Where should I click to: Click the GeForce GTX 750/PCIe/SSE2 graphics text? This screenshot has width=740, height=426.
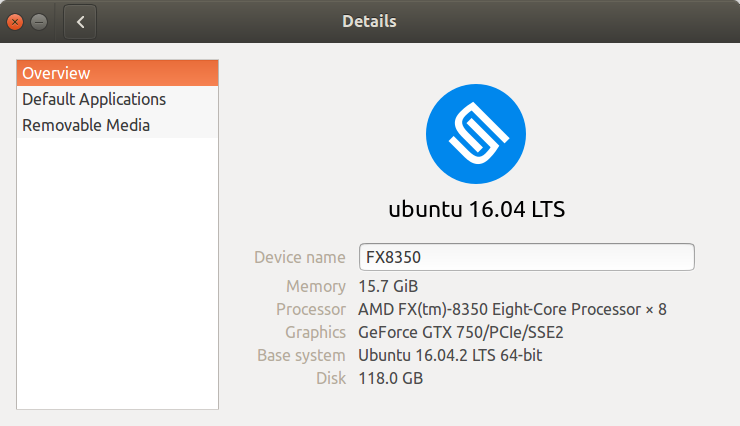pos(461,333)
